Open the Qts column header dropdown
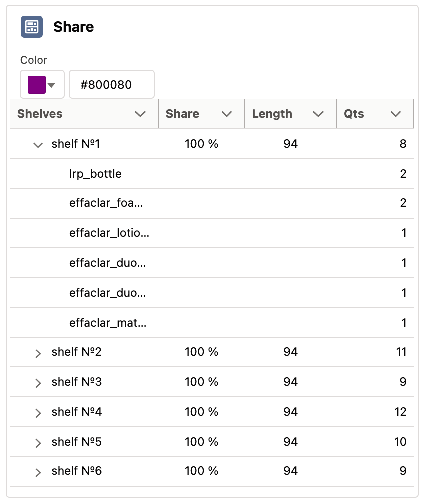This screenshot has height=504, width=427. [x=396, y=114]
